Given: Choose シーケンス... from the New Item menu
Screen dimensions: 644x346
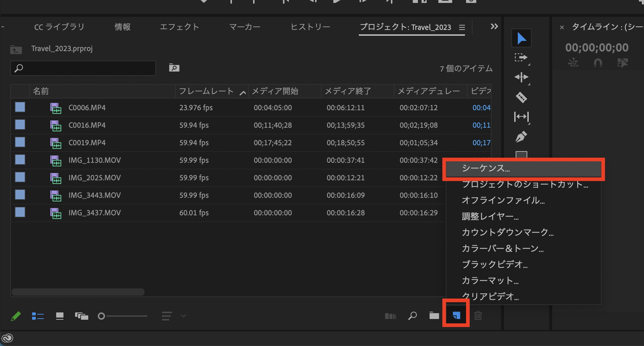Looking at the screenshot, I should pos(524,169).
